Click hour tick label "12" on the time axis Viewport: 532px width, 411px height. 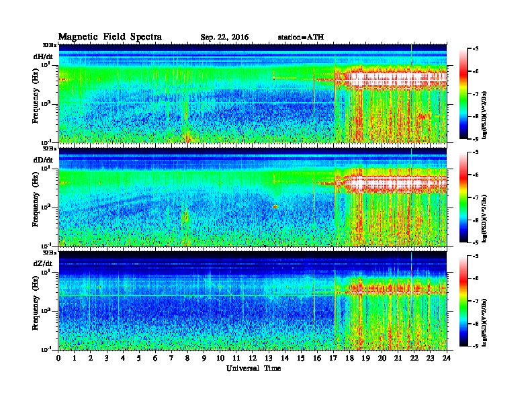click(x=253, y=358)
